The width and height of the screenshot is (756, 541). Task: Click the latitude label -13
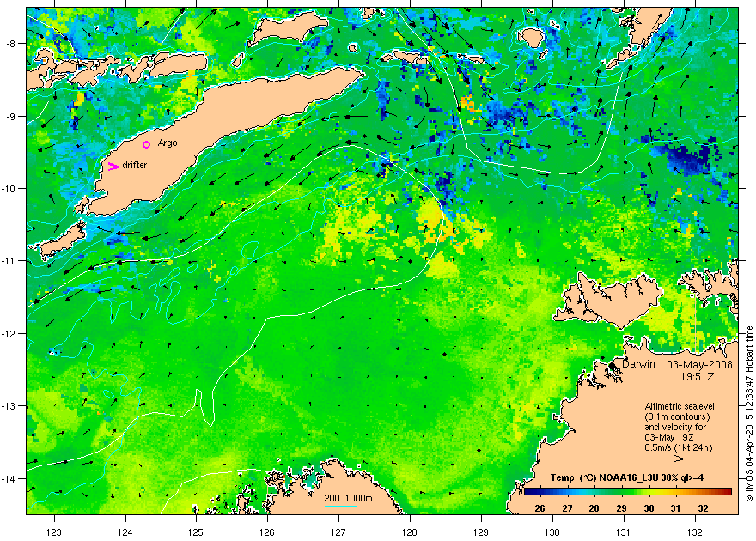(x=9, y=406)
